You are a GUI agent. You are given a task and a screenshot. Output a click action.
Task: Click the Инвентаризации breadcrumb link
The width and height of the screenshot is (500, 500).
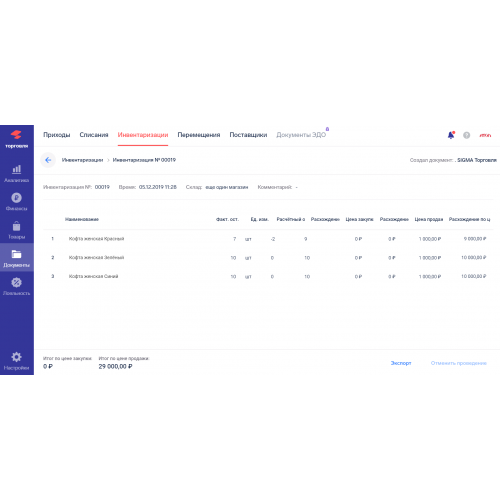[x=82, y=160]
